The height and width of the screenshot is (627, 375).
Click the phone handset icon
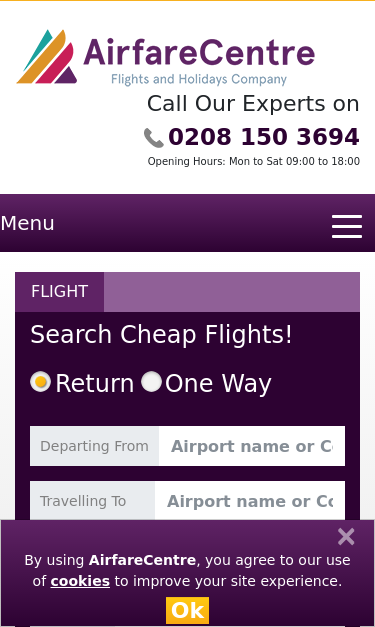pyautogui.click(x=154, y=138)
